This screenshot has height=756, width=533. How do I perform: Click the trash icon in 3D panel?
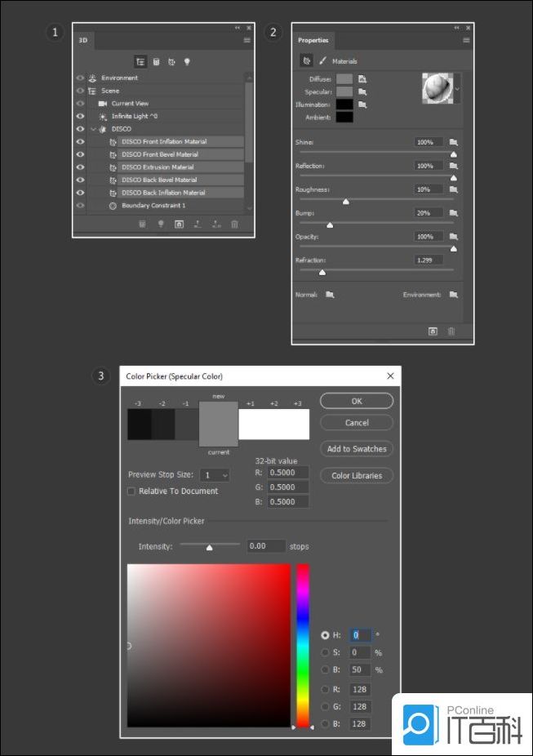pos(234,224)
